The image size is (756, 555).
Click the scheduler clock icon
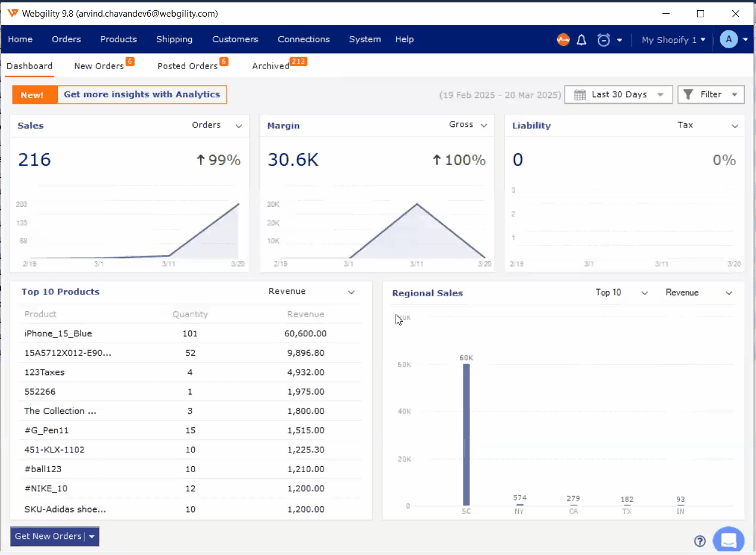(x=604, y=40)
